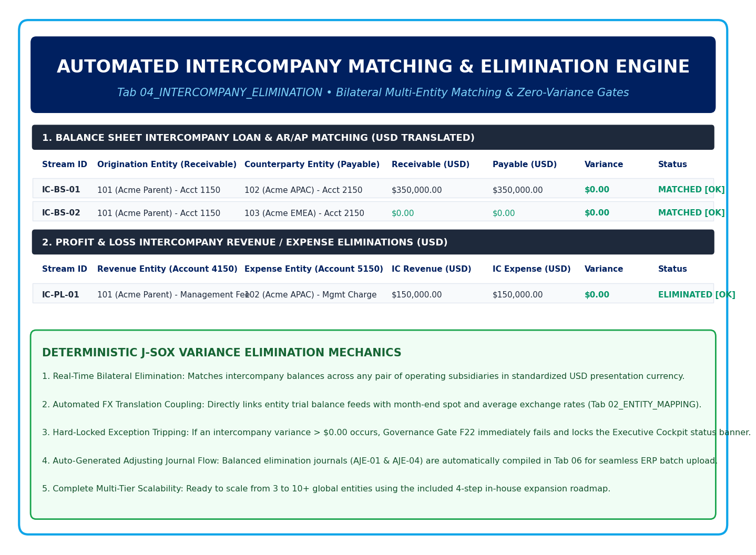Select the Profit & Loss Intercompany section header
Screen dimensions: 756x555
pyautogui.click(x=373, y=242)
